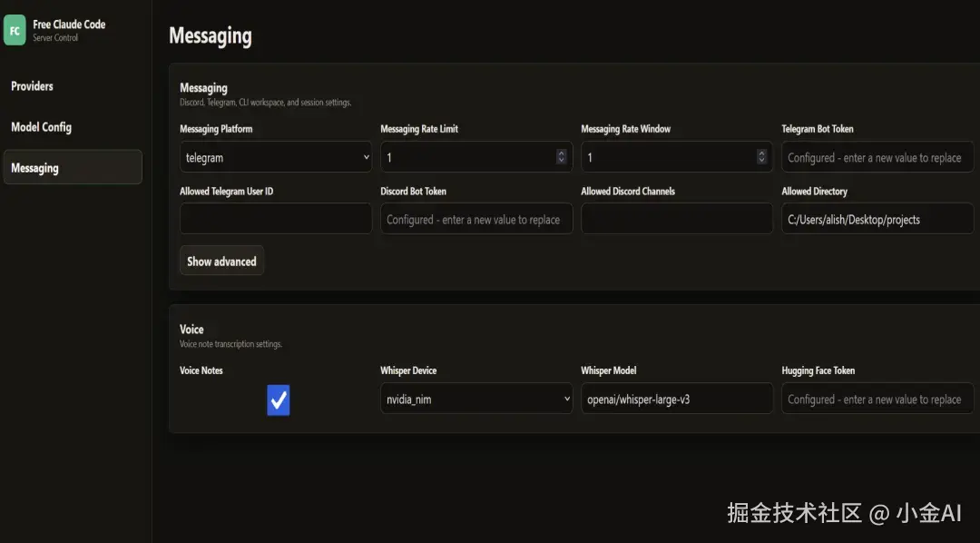This screenshot has height=543, width=980.
Task: Click the Messaging Rate Window stepper arrows
Action: click(761, 156)
